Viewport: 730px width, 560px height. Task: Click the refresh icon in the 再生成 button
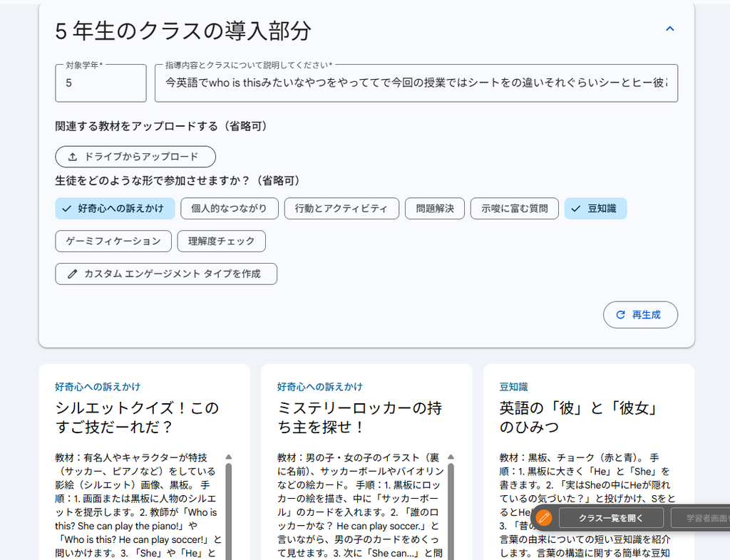tap(621, 315)
